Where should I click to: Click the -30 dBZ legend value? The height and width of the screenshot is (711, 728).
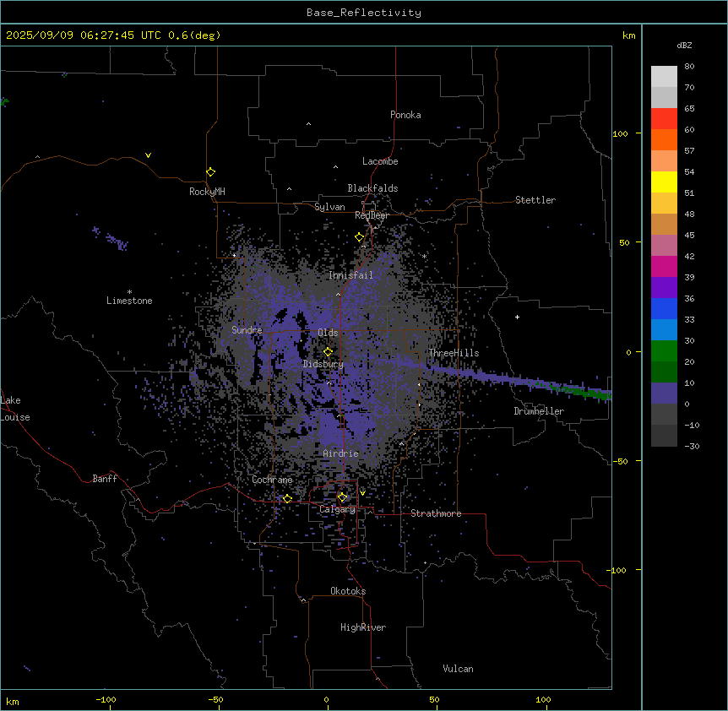(x=692, y=446)
